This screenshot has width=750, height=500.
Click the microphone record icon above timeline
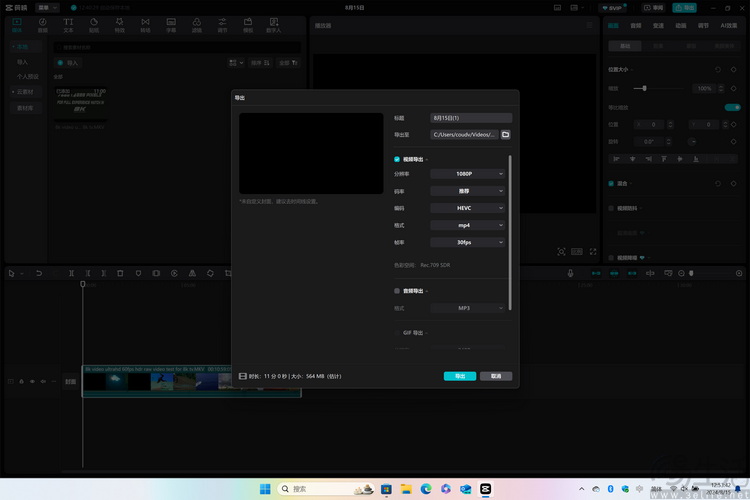point(571,273)
